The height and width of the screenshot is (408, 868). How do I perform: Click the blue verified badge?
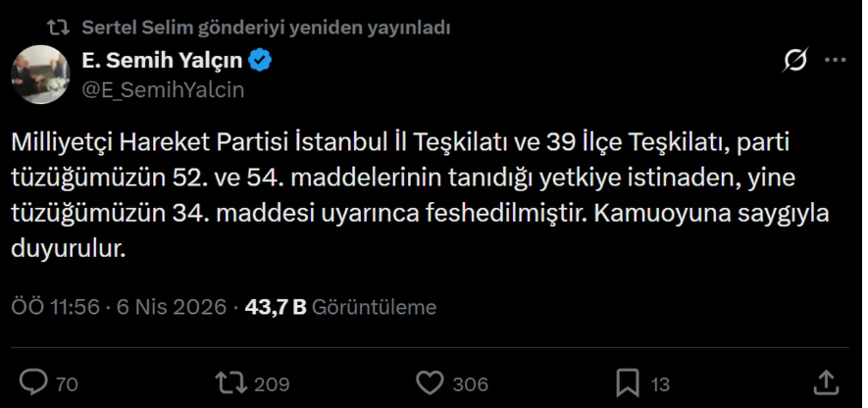click(261, 63)
